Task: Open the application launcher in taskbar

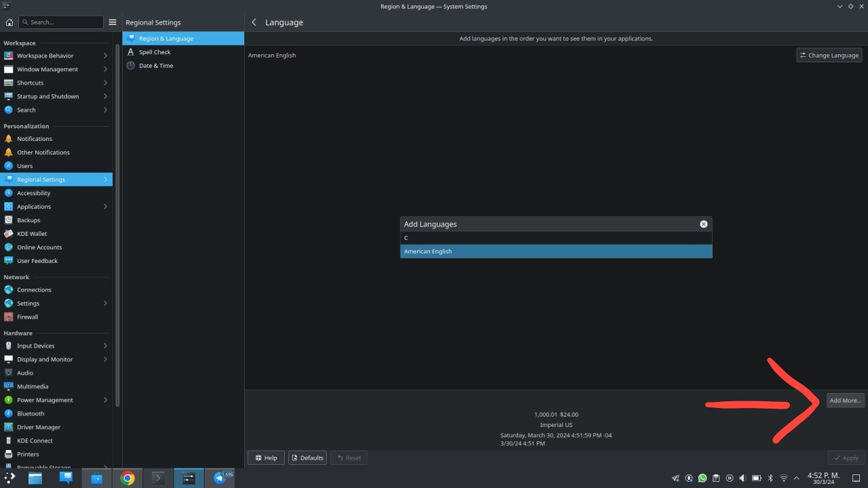Action: [x=9, y=478]
